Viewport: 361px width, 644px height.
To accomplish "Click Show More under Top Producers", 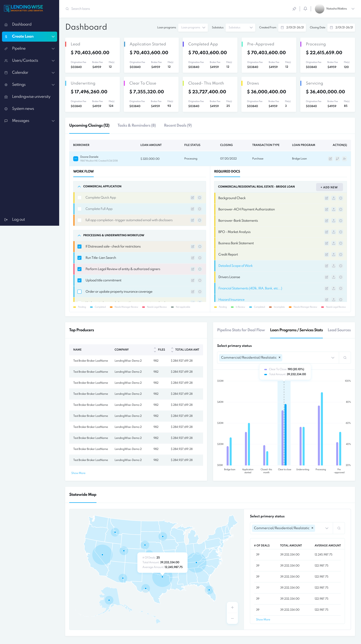I will click(x=78, y=473).
